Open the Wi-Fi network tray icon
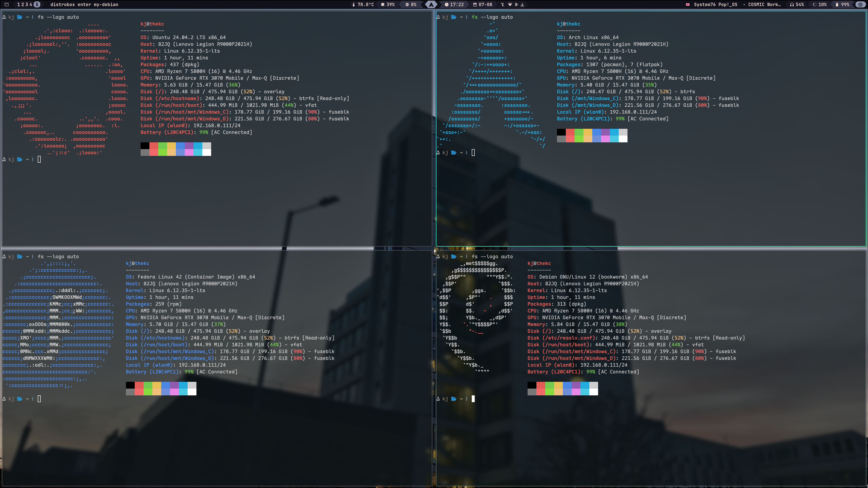Screen dimensions: 868x488 [510, 4]
